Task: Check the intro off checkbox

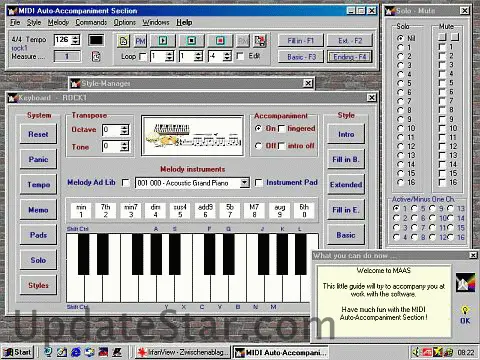Action: (282, 146)
